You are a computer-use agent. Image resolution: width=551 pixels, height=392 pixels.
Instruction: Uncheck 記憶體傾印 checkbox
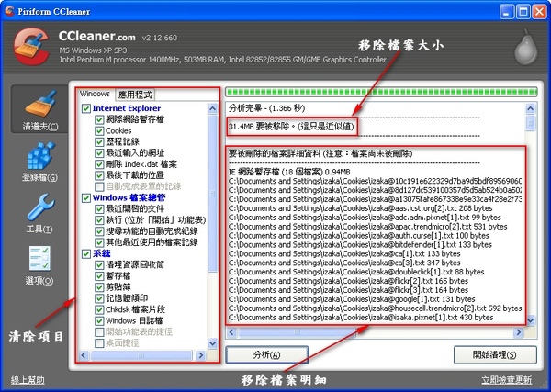pos(99,298)
